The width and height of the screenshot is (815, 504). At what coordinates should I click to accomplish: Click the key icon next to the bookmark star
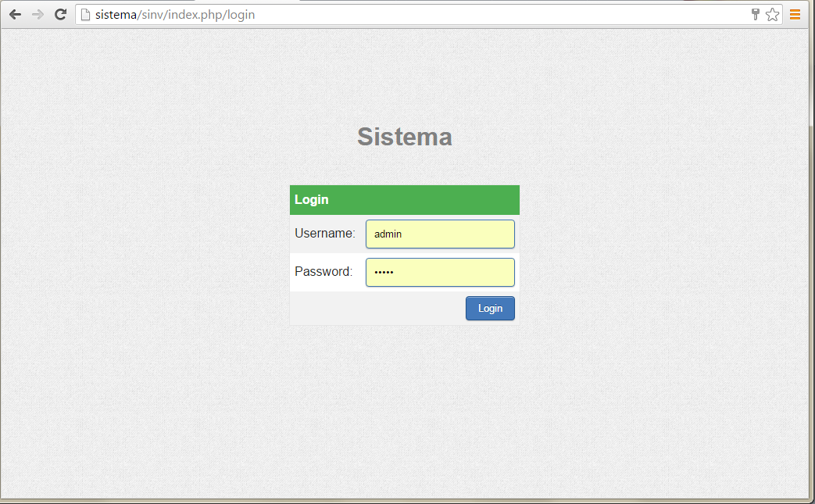point(754,13)
